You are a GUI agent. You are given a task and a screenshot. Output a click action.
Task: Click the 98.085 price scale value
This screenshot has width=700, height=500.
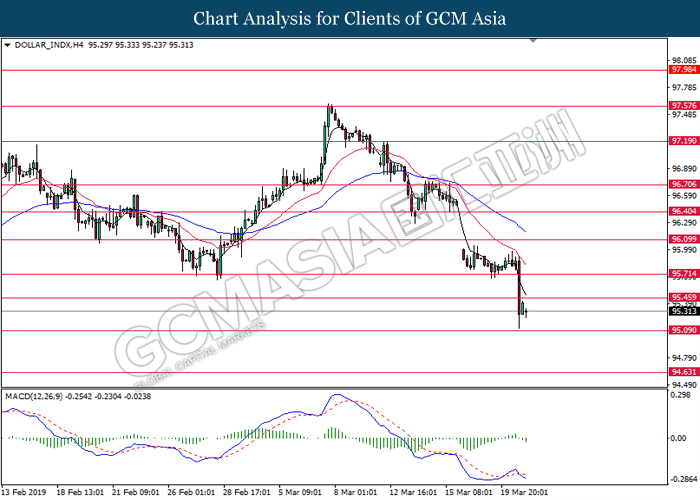point(684,60)
